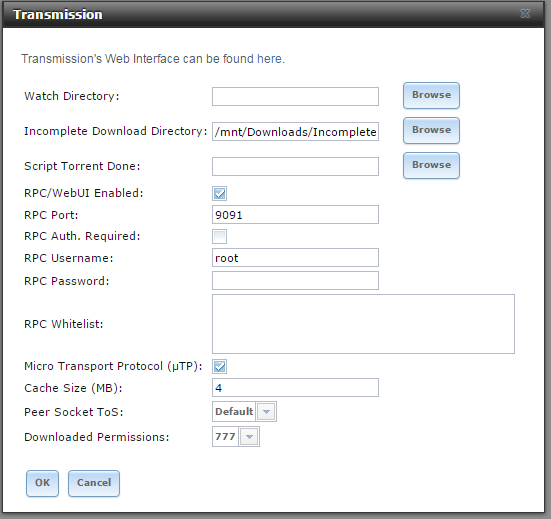Close the Transmission dialog with the X icon
Viewport: 551px width, 519px height.
(x=525, y=14)
